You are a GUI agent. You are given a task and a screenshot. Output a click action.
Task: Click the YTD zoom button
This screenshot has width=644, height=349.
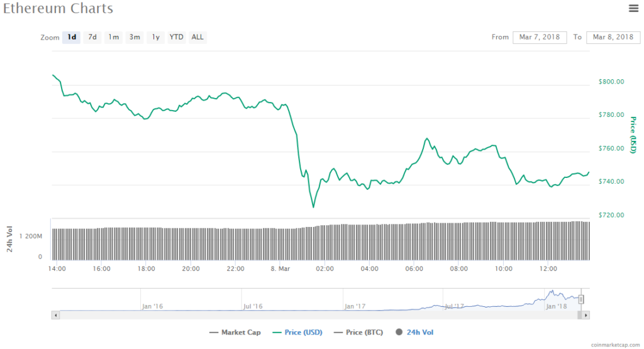[176, 37]
